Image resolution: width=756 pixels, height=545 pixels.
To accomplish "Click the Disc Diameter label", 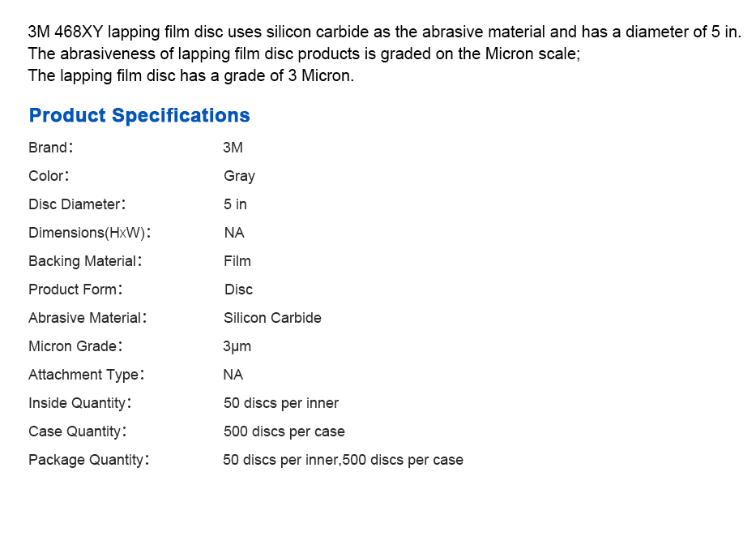I will click(77, 204).
